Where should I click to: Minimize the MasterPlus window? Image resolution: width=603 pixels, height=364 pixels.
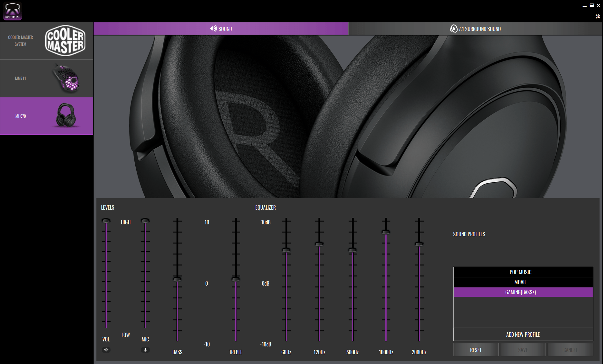point(584,6)
